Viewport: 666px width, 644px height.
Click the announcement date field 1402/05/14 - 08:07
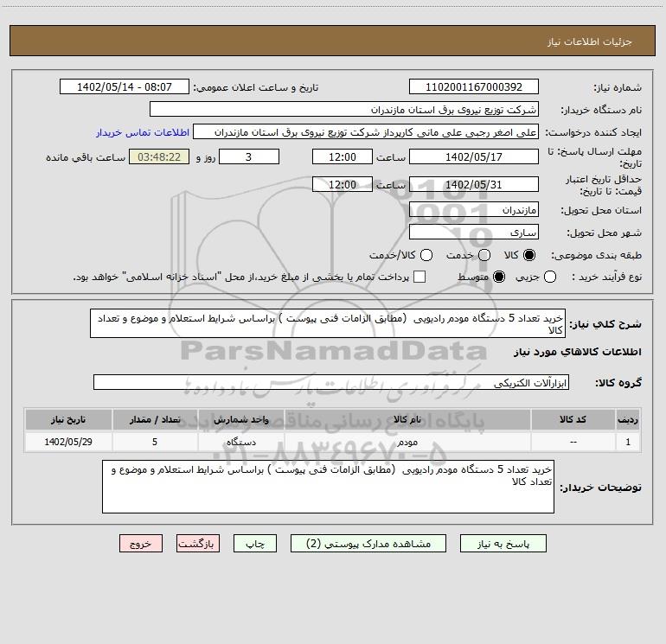pos(124,86)
